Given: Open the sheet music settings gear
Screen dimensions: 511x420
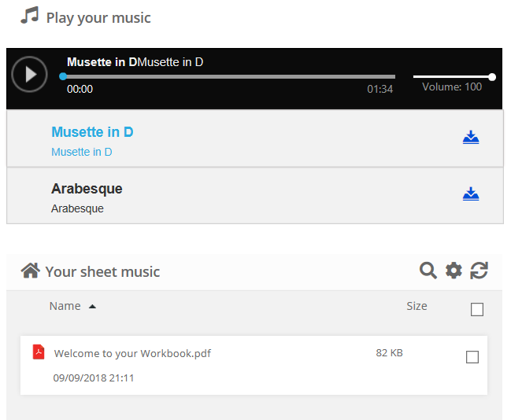Looking at the screenshot, I should pyautogui.click(x=454, y=271).
